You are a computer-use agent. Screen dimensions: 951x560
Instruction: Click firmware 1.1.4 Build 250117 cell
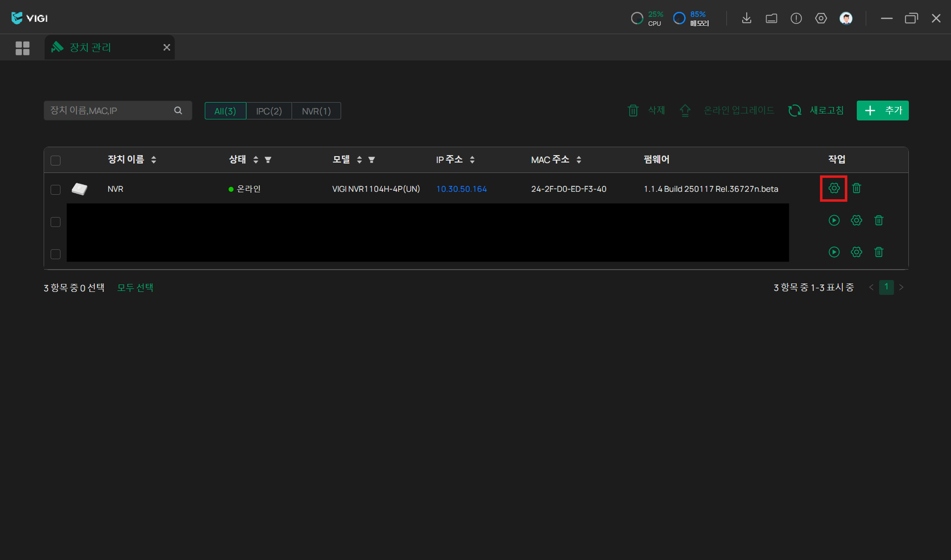coord(711,189)
